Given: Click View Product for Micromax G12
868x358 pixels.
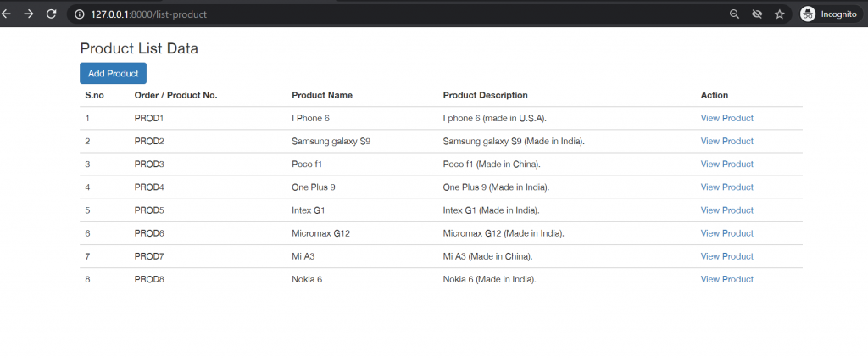Looking at the screenshot, I should coord(726,232).
